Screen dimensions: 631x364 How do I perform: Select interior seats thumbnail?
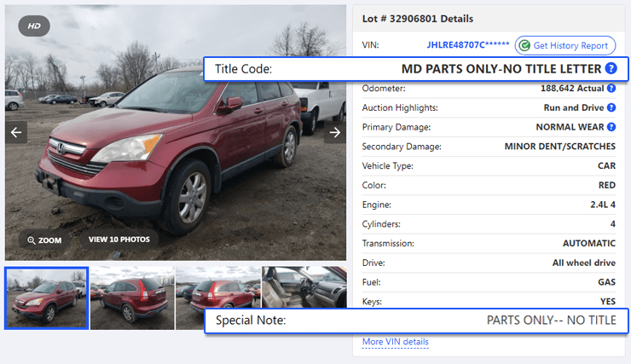(x=304, y=286)
